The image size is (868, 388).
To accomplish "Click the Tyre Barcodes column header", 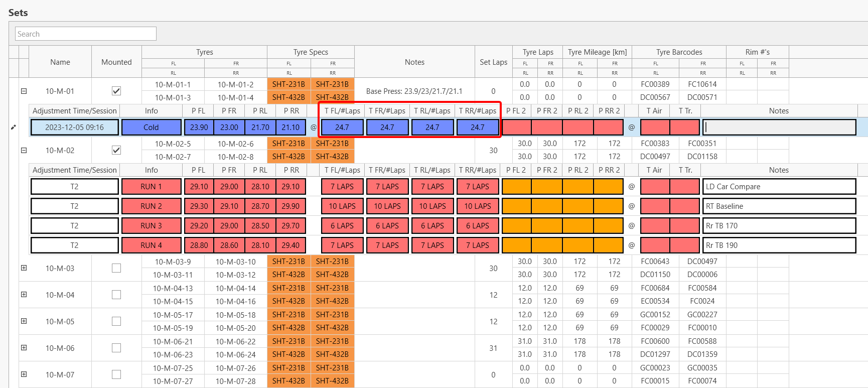I will point(679,52).
